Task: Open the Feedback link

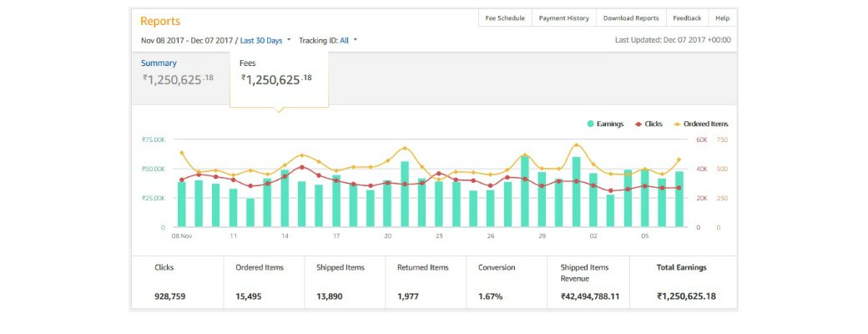Action: tap(687, 18)
